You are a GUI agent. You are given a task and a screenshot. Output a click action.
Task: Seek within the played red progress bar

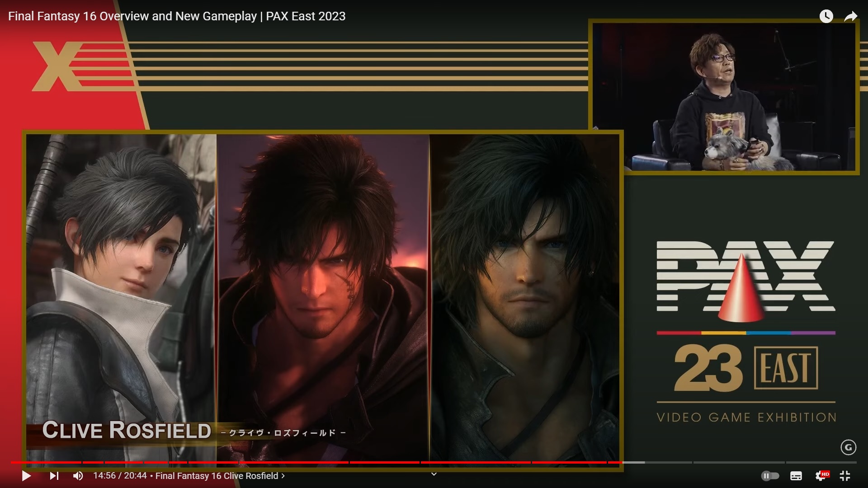point(316,462)
